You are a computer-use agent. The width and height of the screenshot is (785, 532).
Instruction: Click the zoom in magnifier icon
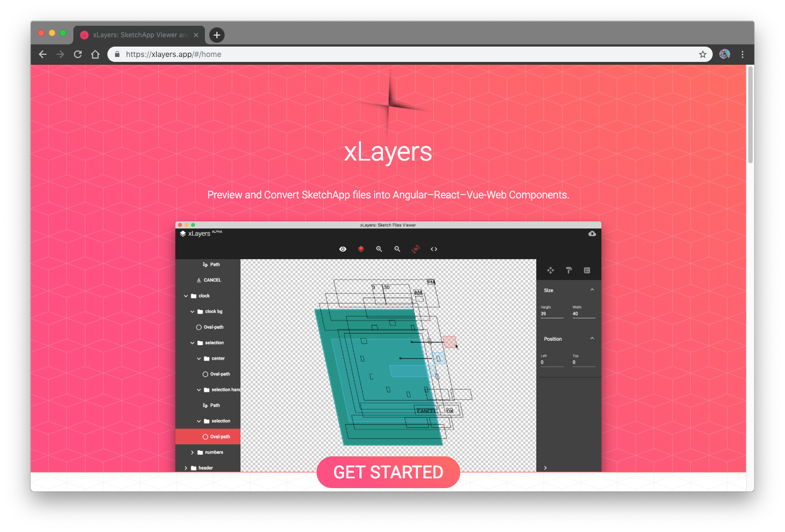pyautogui.click(x=379, y=249)
